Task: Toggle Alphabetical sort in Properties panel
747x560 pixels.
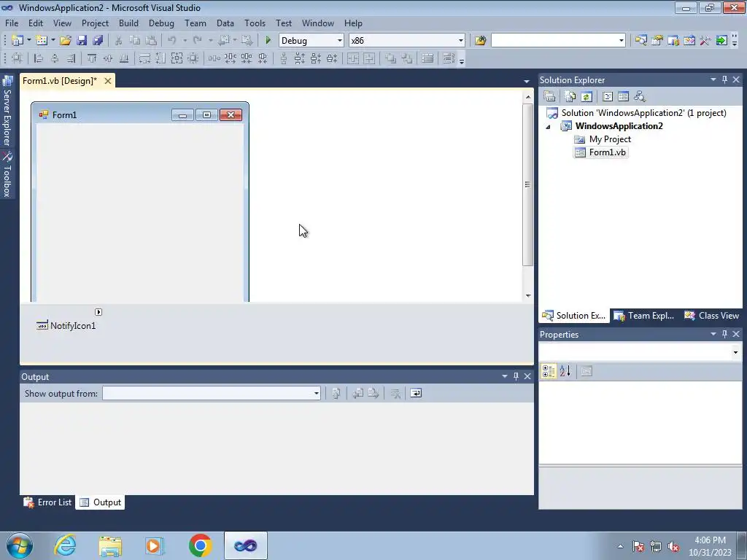Action: pos(565,371)
